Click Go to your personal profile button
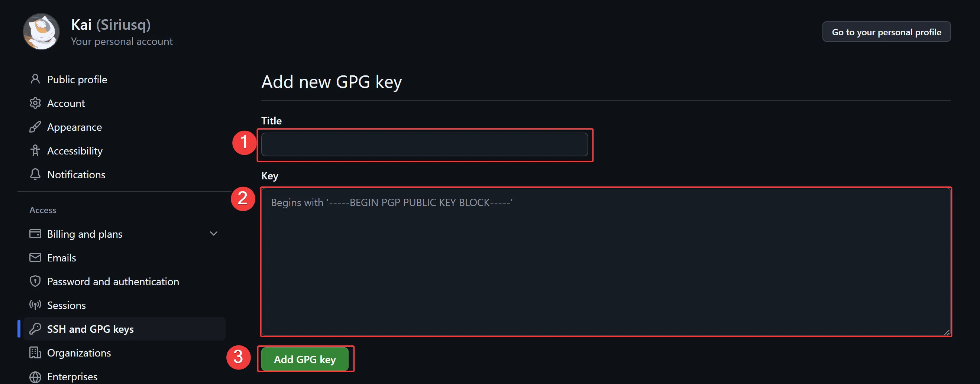The height and width of the screenshot is (384, 980). coord(886,32)
